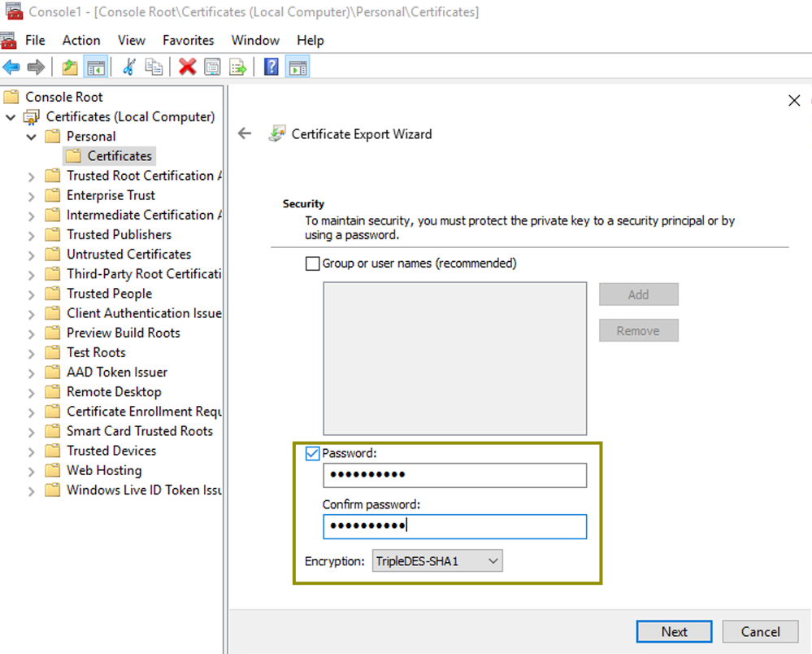
Task: Open Properties from the toolbar icon
Action: coord(212,67)
